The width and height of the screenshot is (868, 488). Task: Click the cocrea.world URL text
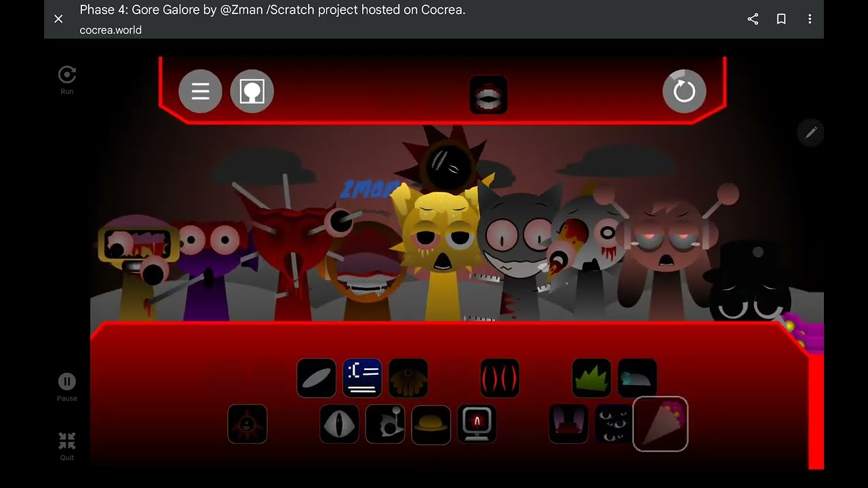click(111, 30)
